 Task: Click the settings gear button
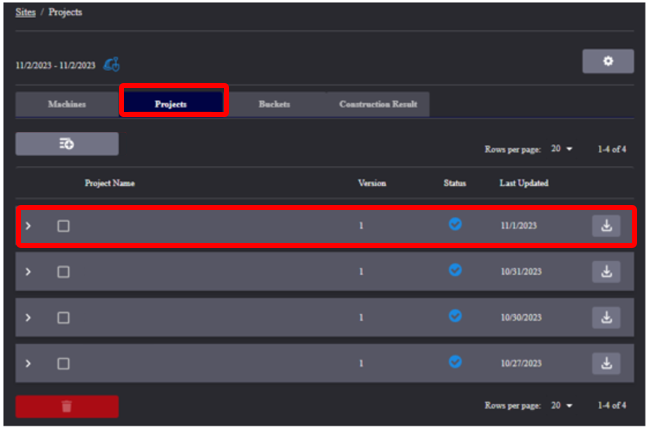point(607,62)
